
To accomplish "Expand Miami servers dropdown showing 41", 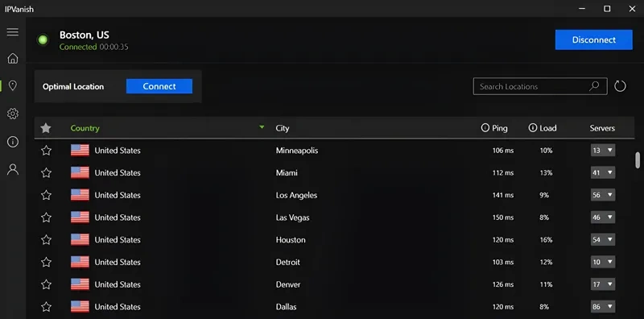I will click(602, 172).
